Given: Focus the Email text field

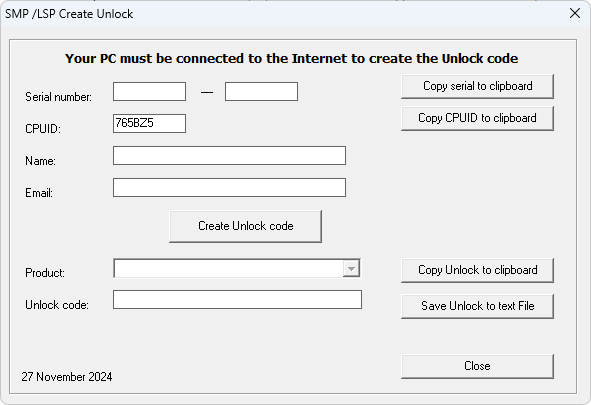Looking at the screenshot, I should click(229, 188).
